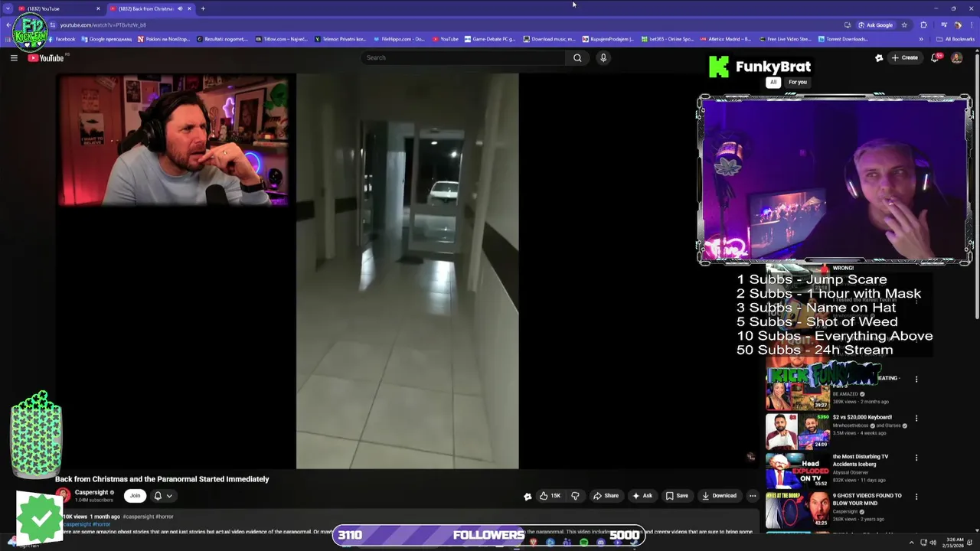Open the FileHippo bookmark

(x=399, y=39)
